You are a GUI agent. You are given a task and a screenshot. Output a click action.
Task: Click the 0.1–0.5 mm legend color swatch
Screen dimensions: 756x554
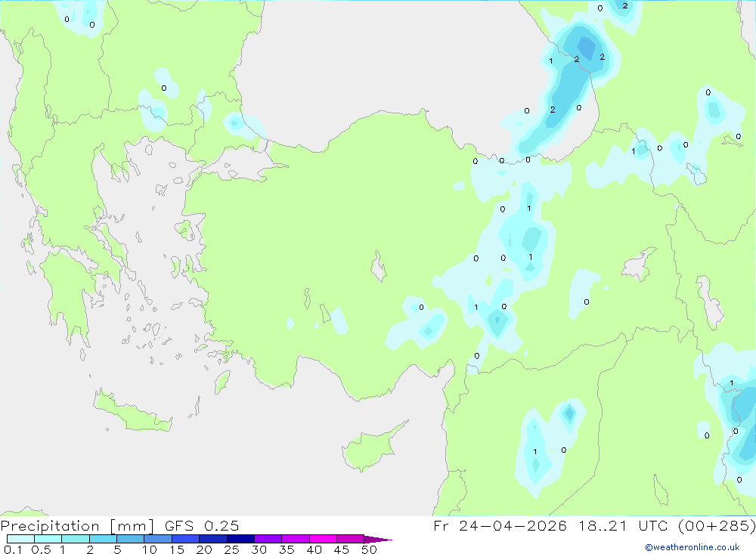20,539
